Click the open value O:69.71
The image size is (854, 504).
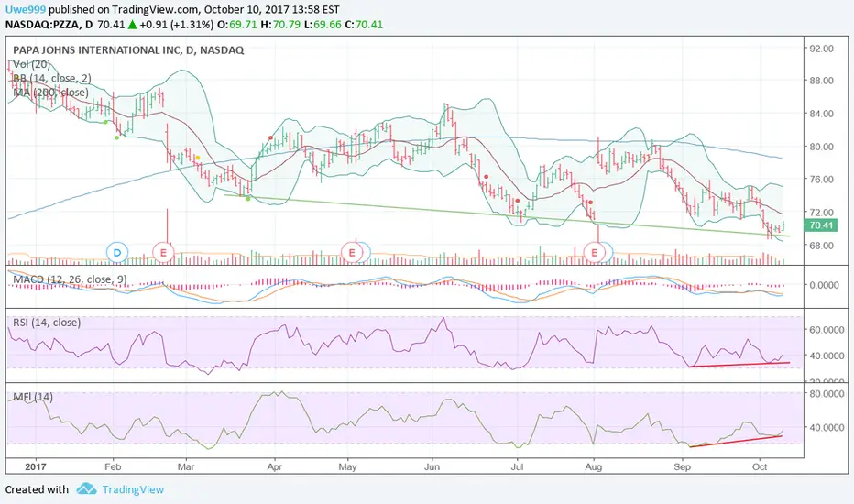click(237, 25)
